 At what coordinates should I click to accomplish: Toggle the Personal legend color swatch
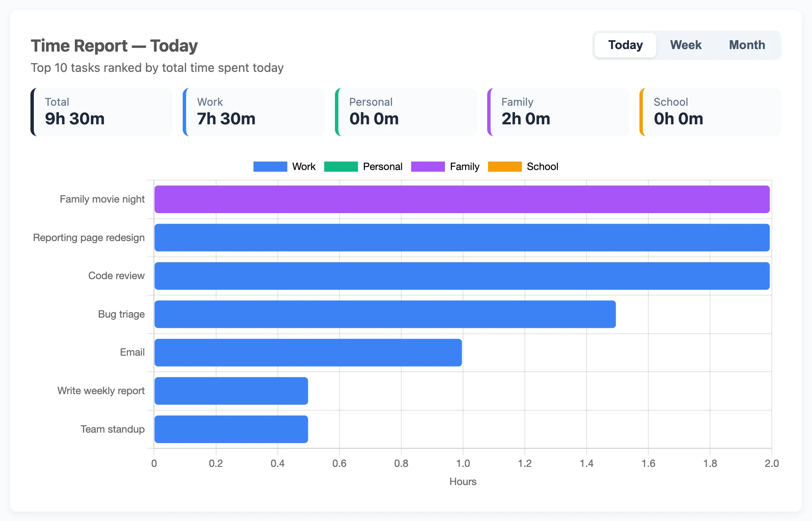(x=341, y=167)
